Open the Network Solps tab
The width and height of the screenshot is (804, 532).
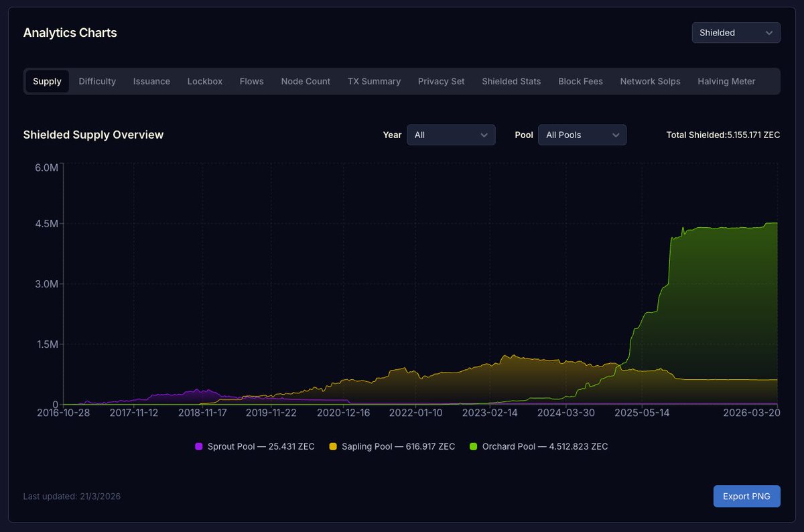pos(650,81)
